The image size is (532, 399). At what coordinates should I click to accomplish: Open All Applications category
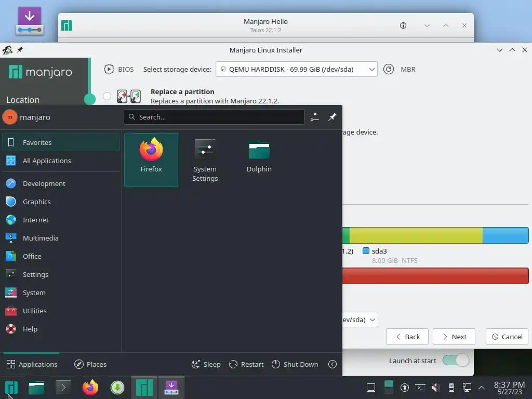point(61,161)
